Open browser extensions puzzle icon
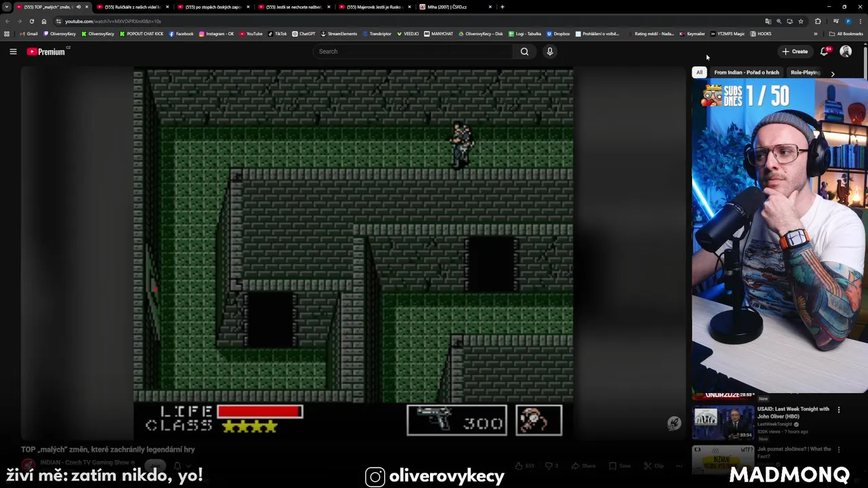The image size is (868, 488). coord(818,21)
